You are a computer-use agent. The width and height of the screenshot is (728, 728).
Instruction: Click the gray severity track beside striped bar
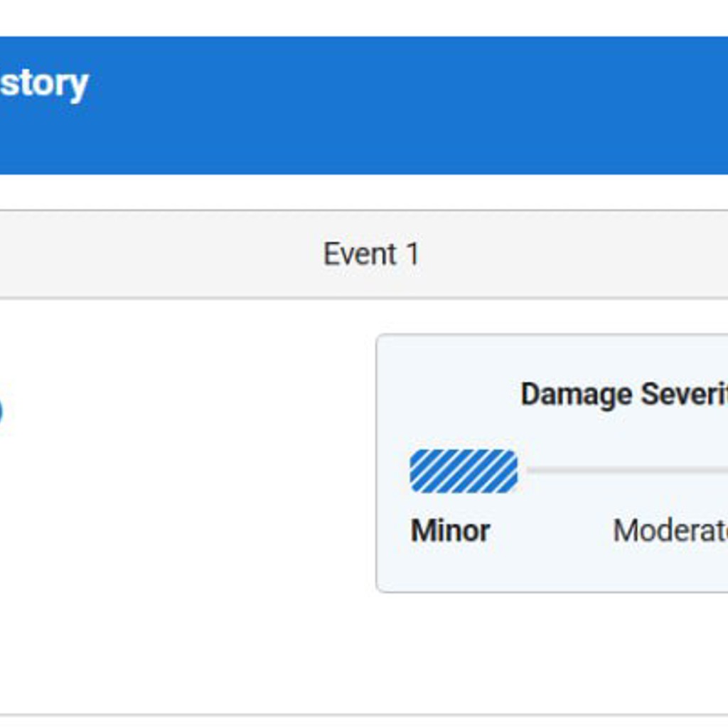point(627,471)
